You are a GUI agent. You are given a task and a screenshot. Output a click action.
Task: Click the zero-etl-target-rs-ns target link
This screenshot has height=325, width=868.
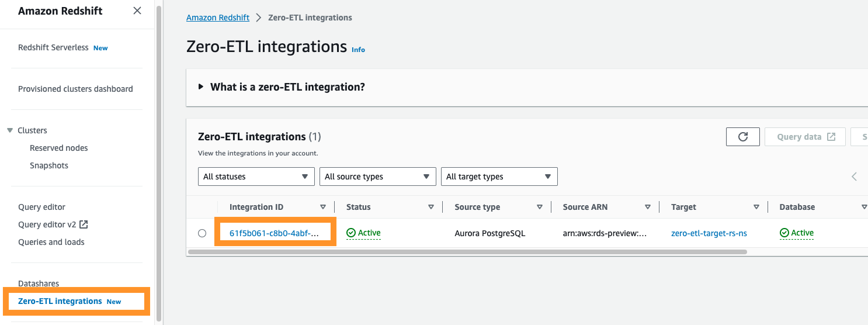click(x=709, y=233)
